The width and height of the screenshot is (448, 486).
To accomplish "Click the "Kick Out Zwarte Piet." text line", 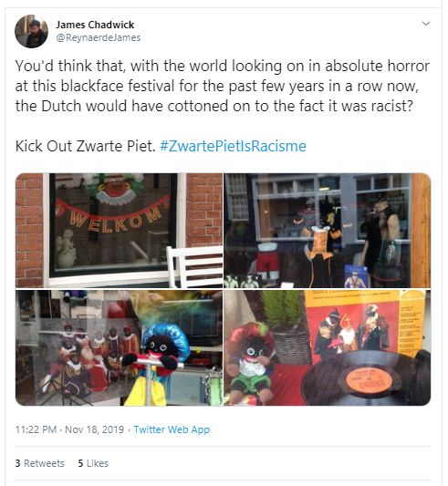I will click(x=86, y=146).
